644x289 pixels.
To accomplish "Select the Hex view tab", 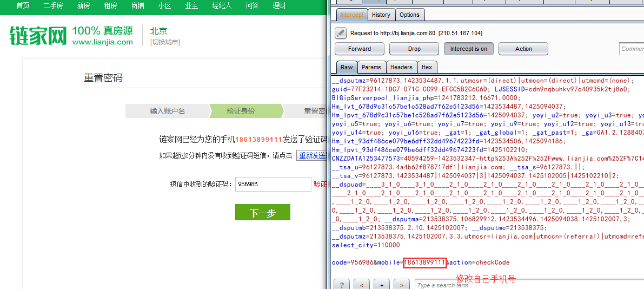I will 427,67.
